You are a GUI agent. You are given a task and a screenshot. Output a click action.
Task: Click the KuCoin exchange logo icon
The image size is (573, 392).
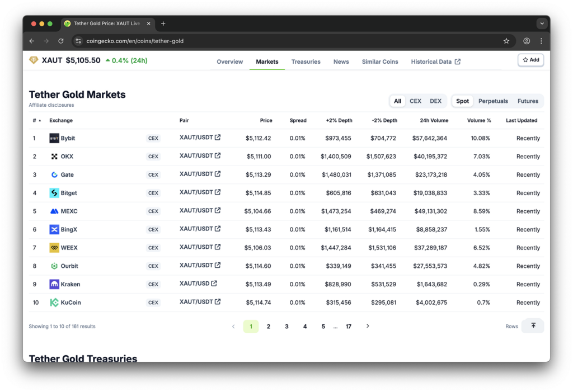tap(54, 303)
